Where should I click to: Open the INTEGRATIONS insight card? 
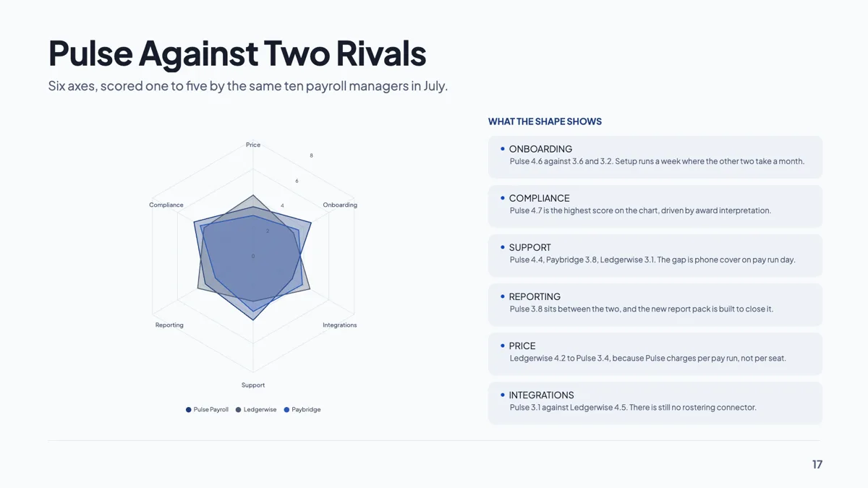[x=655, y=403]
